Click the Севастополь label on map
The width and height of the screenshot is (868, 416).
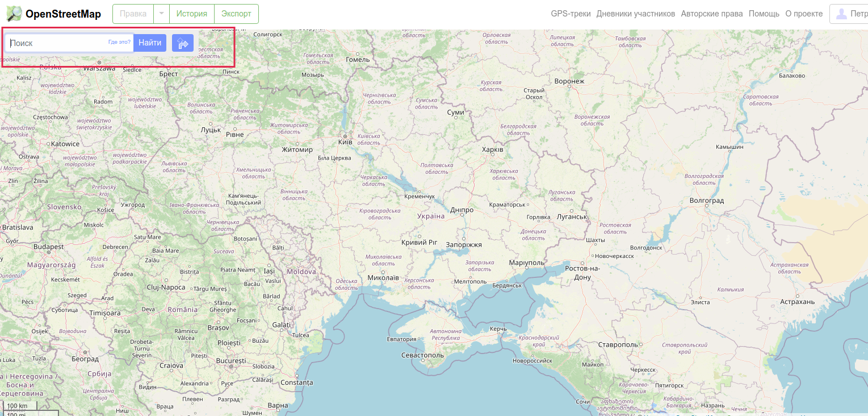click(x=422, y=355)
